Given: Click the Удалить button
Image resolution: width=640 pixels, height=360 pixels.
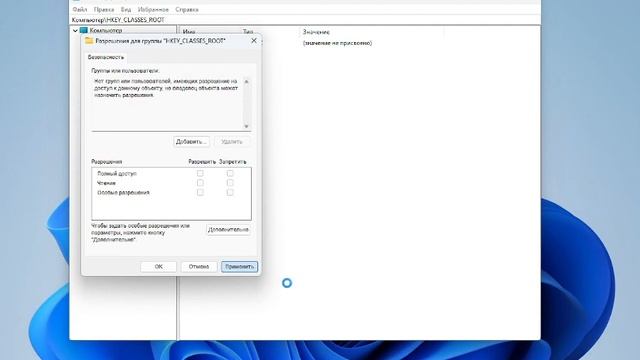Looking at the screenshot, I should (231, 142).
